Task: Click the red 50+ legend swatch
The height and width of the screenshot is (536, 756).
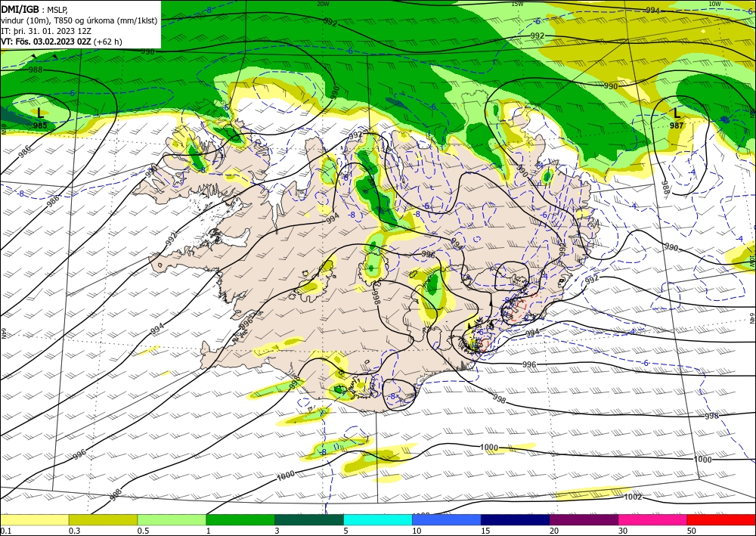Action: (x=721, y=519)
